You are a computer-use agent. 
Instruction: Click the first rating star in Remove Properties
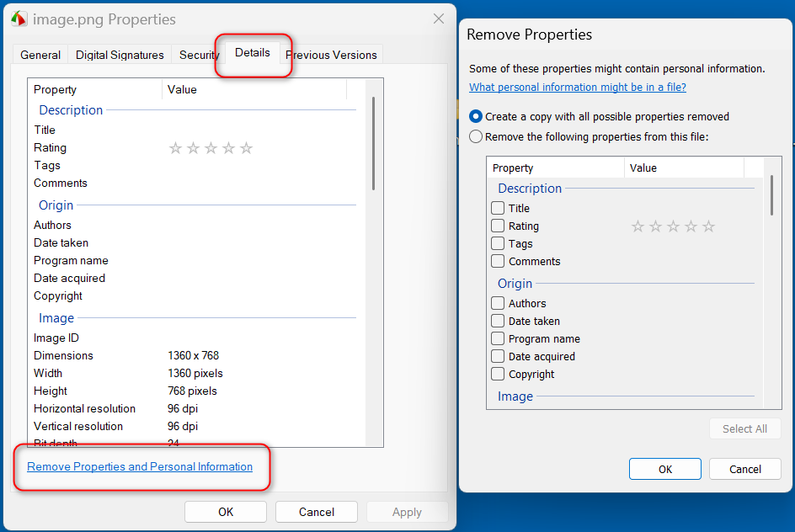pos(638,226)
